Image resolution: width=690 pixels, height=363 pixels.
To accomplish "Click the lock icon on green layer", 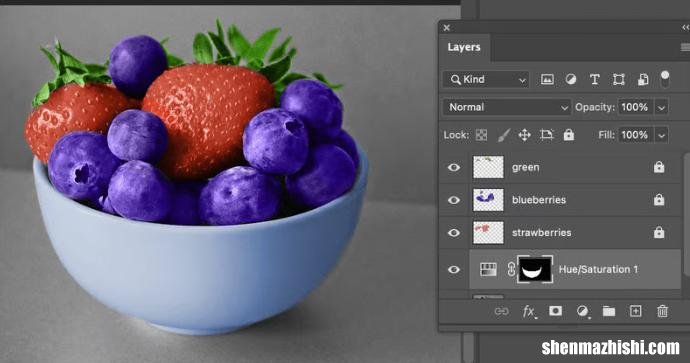I will 659,167.
